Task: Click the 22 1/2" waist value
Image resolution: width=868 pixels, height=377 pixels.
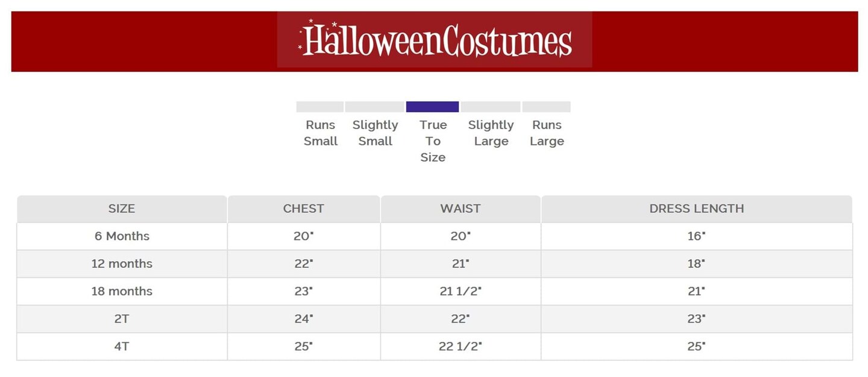Action: pyautogui.click(x=461, y=347)
